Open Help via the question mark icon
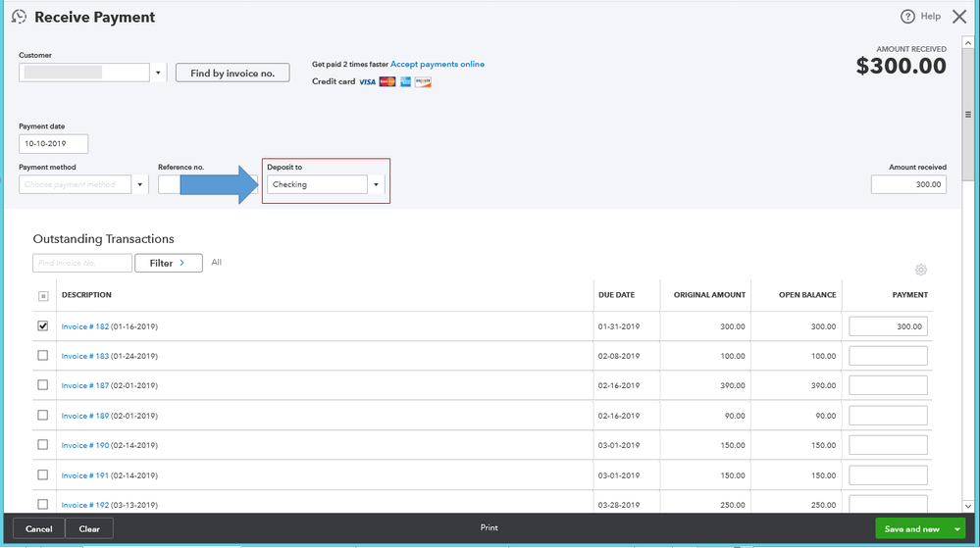Screen dimensions: 980x548 (907, 17)
